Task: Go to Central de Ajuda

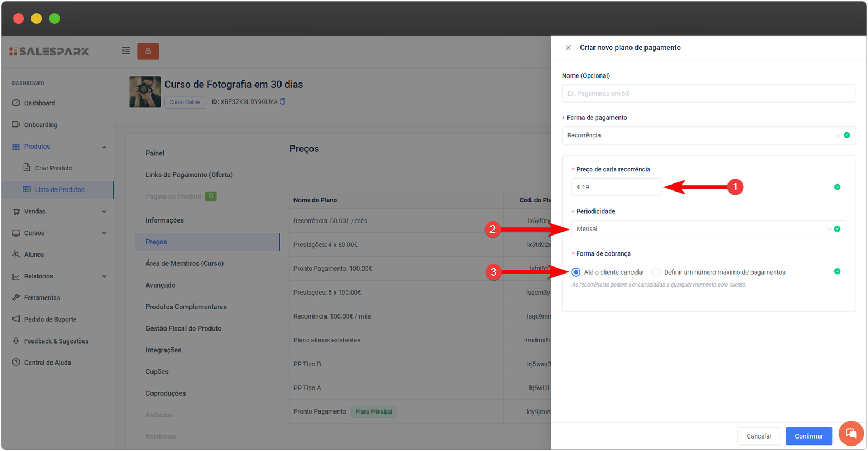Action: click(x=47, y=363)
